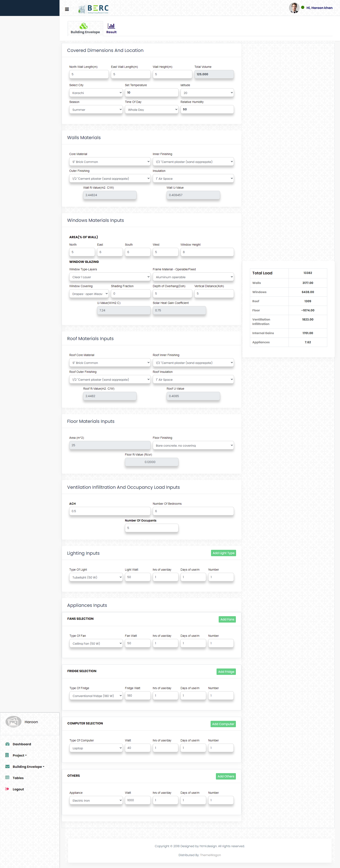Open the Window Type-Layers dropdown

coord(110,277)
